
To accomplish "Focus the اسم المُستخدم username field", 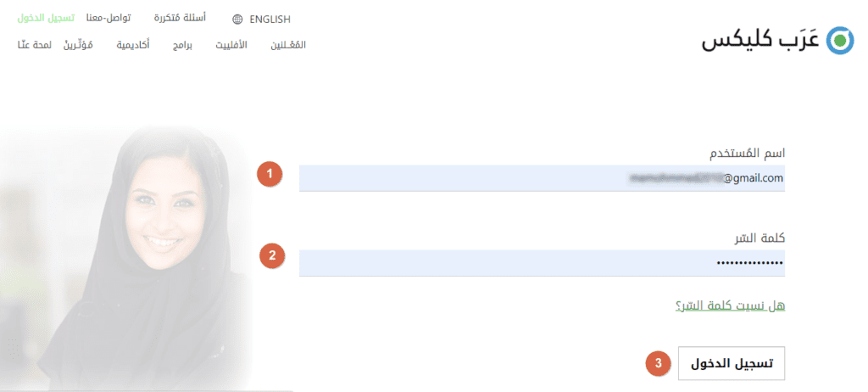I will (x=542, y=178).
